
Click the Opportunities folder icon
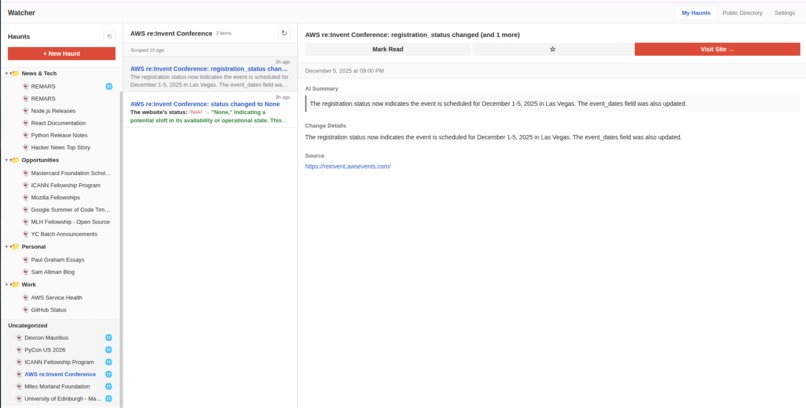pos(16,160)
